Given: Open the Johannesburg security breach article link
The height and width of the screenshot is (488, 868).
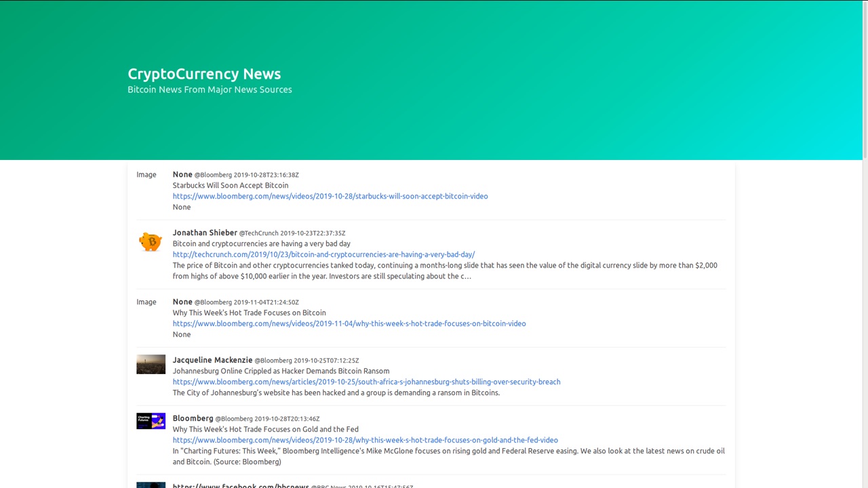Looking at the screenshot, I should point(366,382).
